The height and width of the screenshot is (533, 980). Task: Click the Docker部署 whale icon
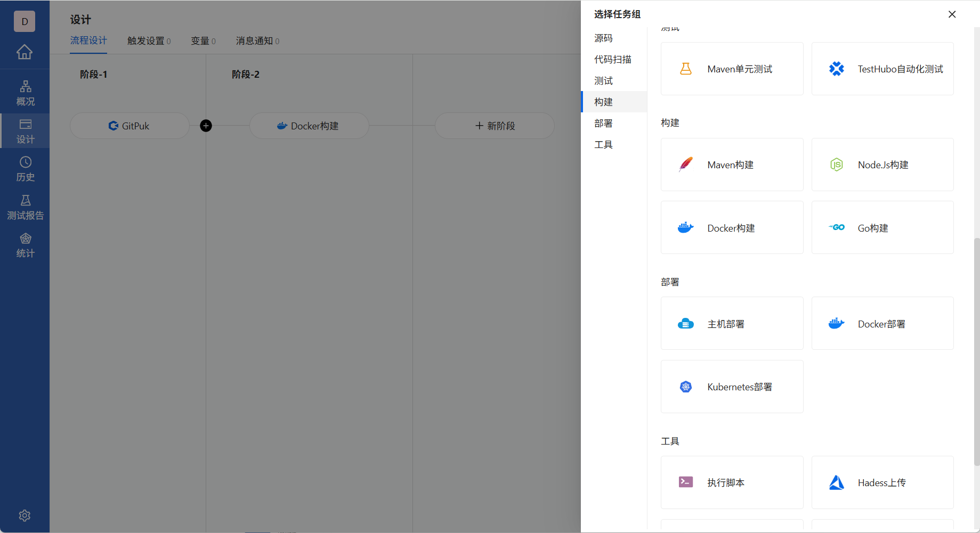point(837,324)
